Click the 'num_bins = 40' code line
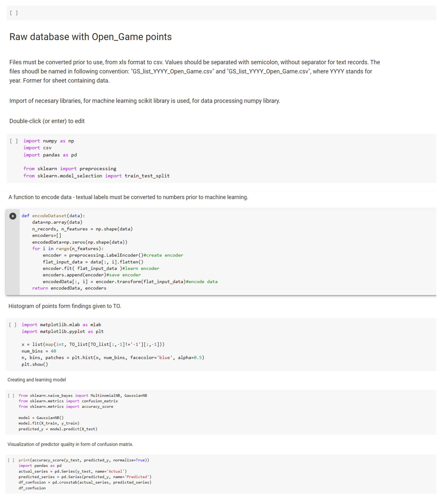 39,351
